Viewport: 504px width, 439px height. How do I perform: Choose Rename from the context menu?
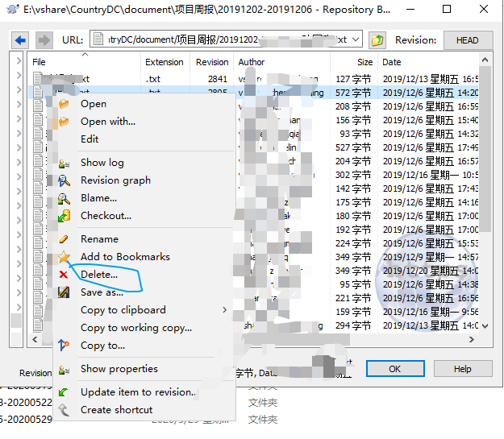(x=99, y=239)
